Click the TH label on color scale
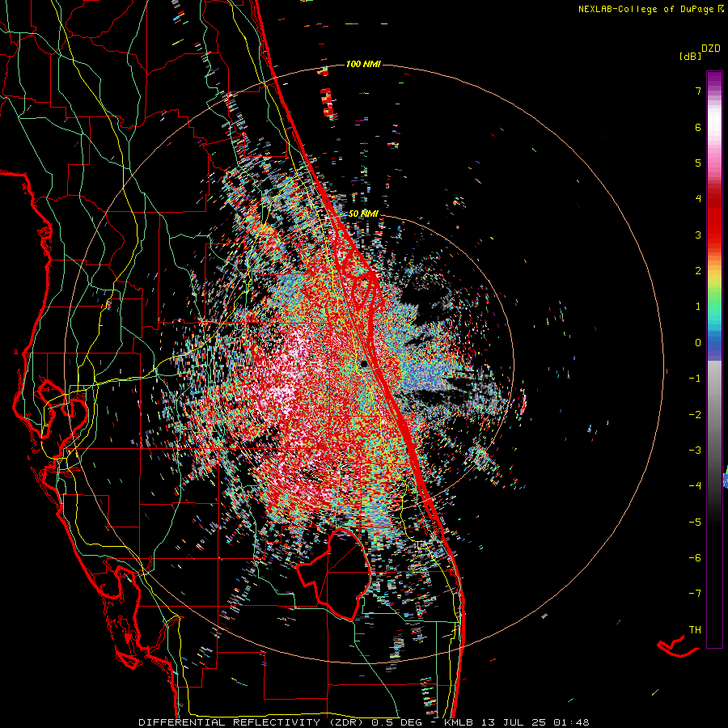This screenshot has width=728, height=728. click(695, 630)
